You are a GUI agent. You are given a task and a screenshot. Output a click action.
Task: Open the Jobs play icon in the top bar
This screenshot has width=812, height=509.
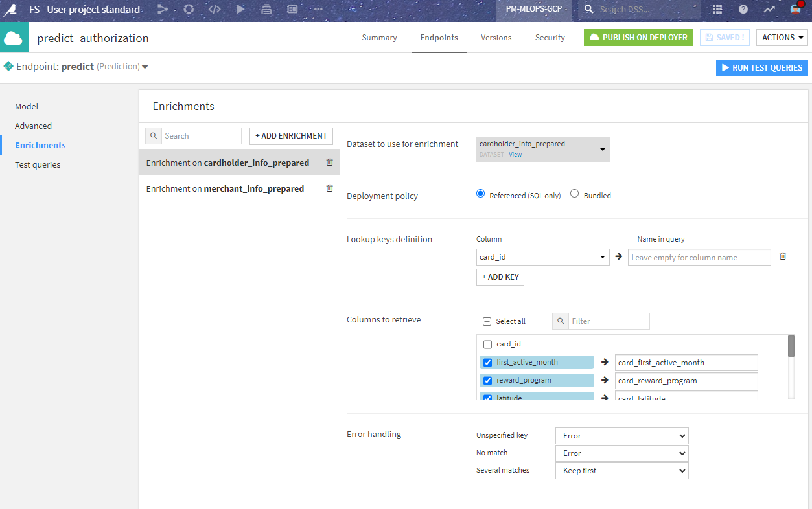coord(240,9)
